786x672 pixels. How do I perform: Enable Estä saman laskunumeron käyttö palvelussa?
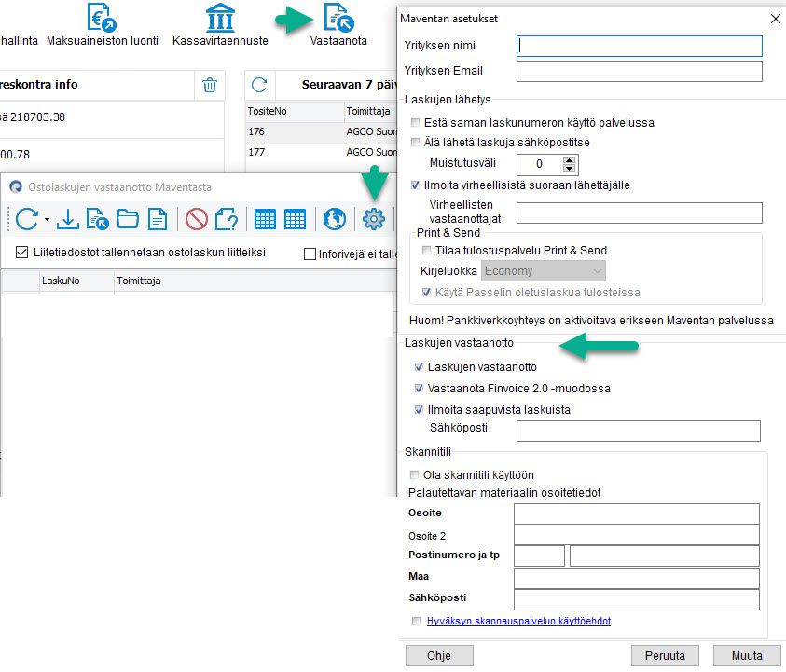point(415,123)
